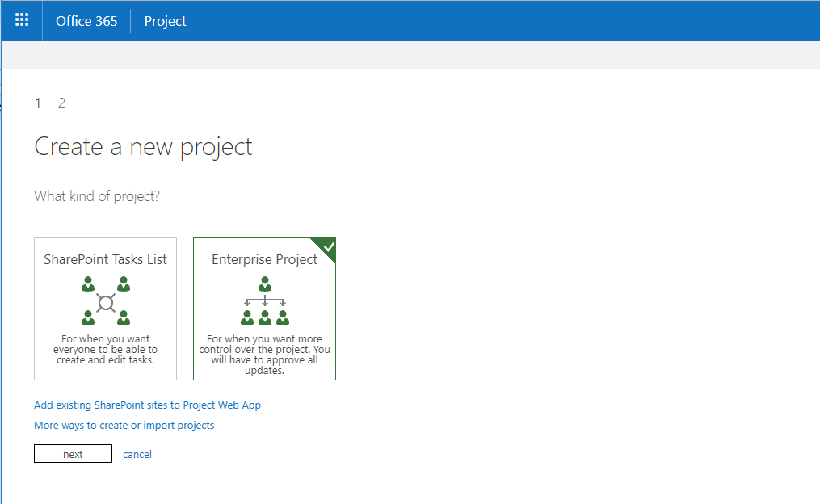Screen dimensions: 820x504
Task: Click the Office 365 header link
Action: [86, 21]
